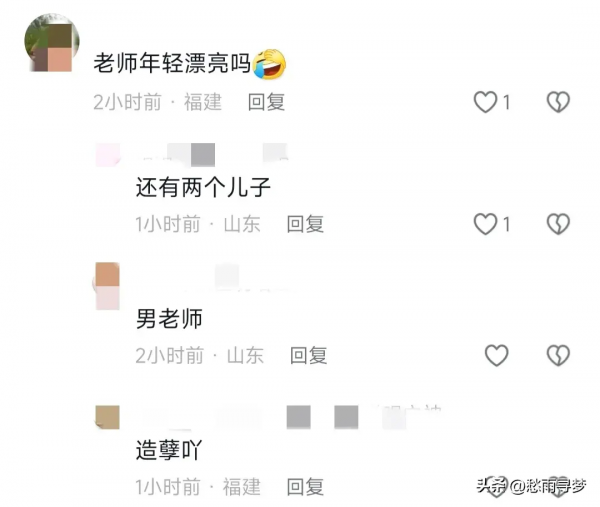Click the username above '还有两个儿子'
The height and width of the screenshot is (507, 600).
(x=212, y=155)
